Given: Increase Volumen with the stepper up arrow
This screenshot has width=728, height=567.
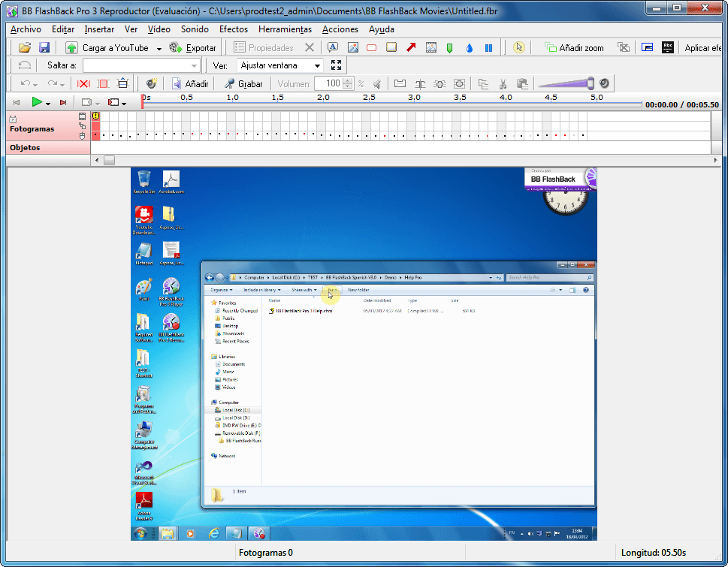Looking at the screenshot, I should tap(348, 81).
